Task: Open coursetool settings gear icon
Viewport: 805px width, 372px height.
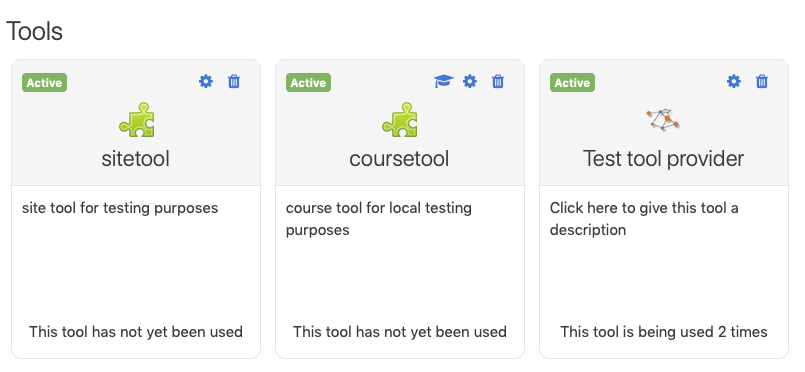Action: (x=470, y=81)
